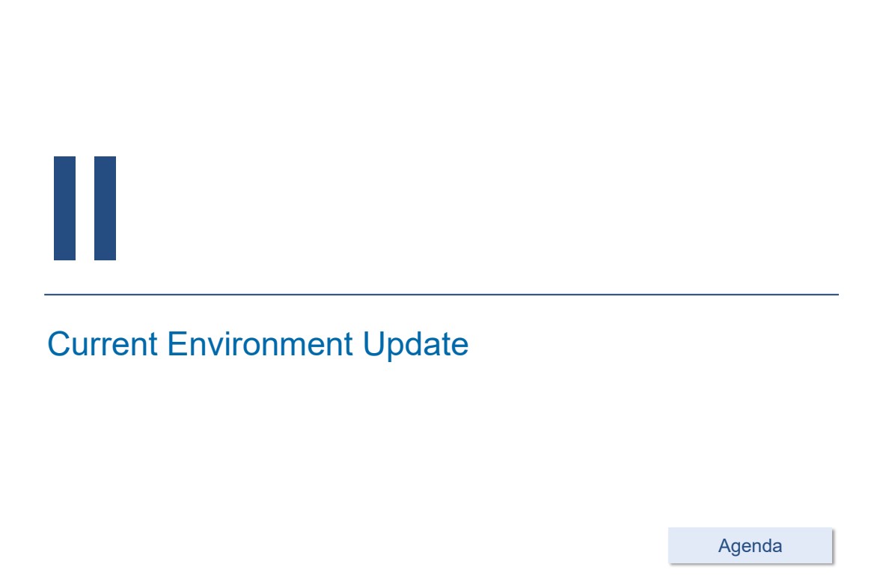This screenshot has height=588, width=883.
Task: Click the capital A in Agenda
Action: click(724, 545)
